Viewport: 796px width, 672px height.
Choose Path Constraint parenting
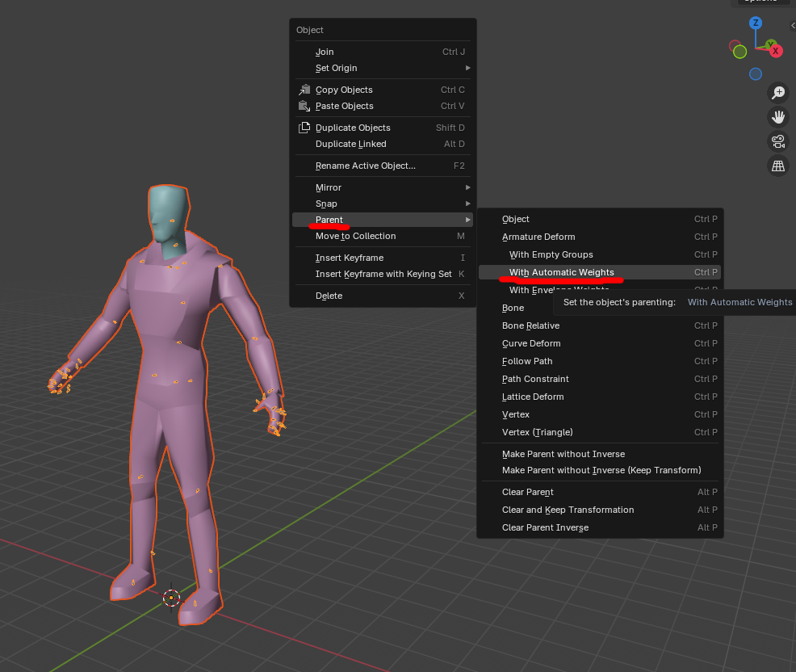click(600, 379)
